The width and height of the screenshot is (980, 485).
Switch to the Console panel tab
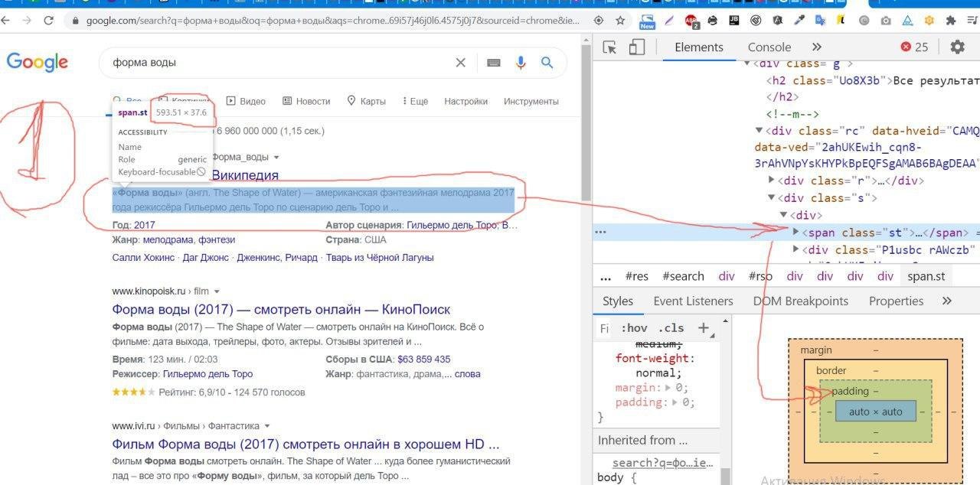coord(769,47)
